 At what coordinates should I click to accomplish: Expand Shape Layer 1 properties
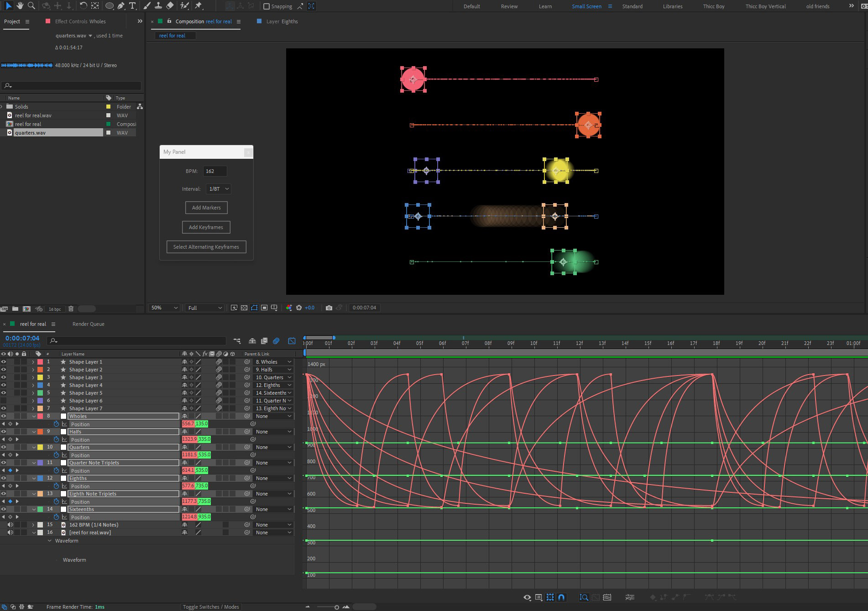coord(33,362)
